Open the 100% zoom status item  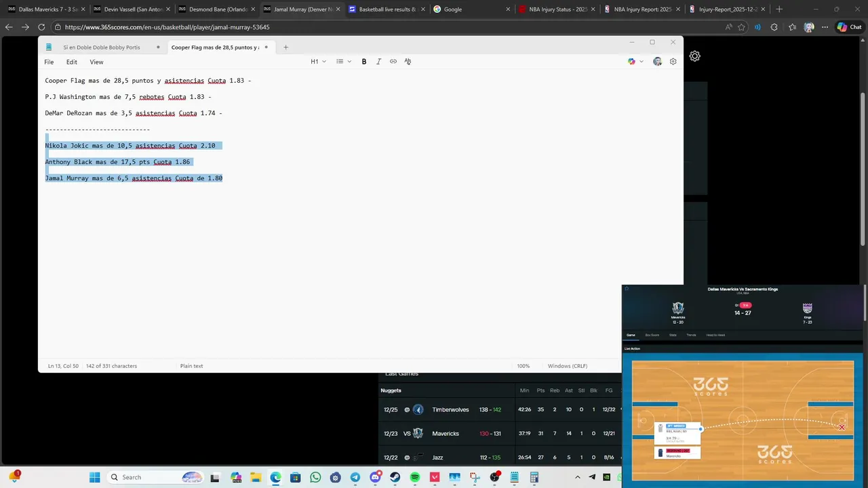(x=524, y=366)
